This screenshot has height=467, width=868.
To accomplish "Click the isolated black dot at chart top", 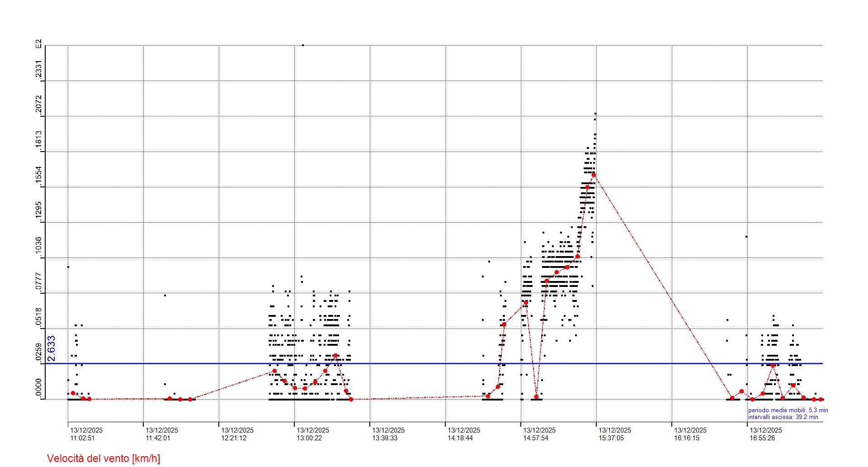I will [303, 45].
